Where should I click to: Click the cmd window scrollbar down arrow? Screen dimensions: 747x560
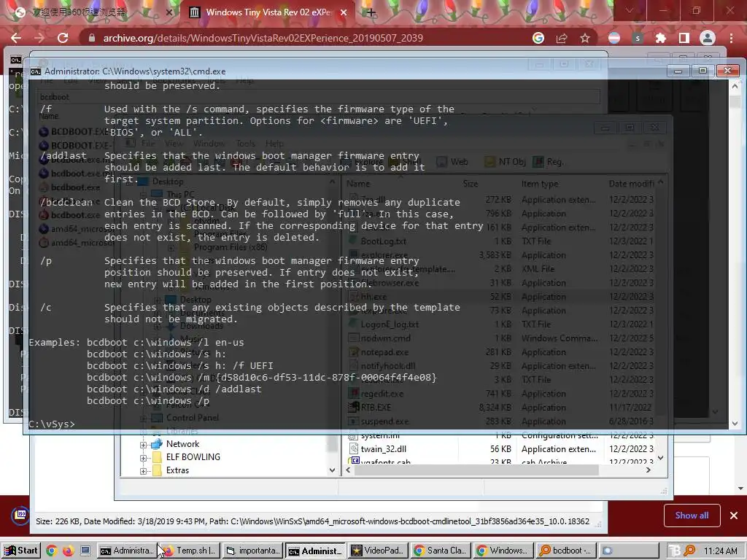735,423
